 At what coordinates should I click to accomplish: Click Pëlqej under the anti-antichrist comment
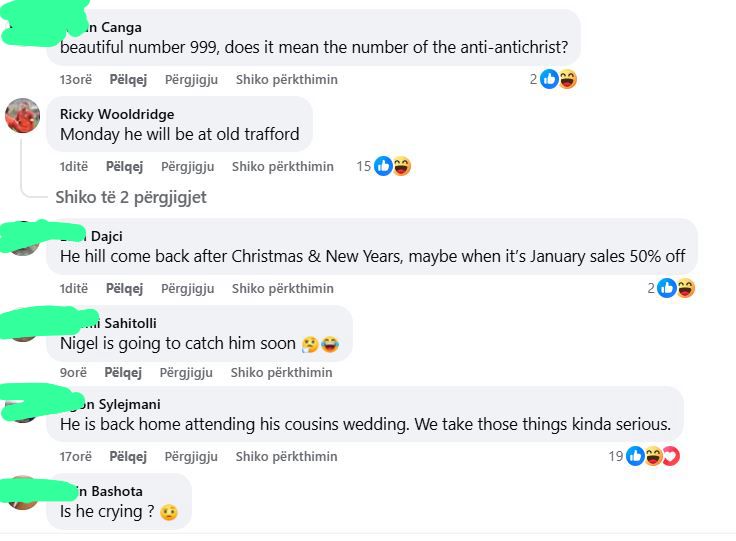click(x=128, y=79)
